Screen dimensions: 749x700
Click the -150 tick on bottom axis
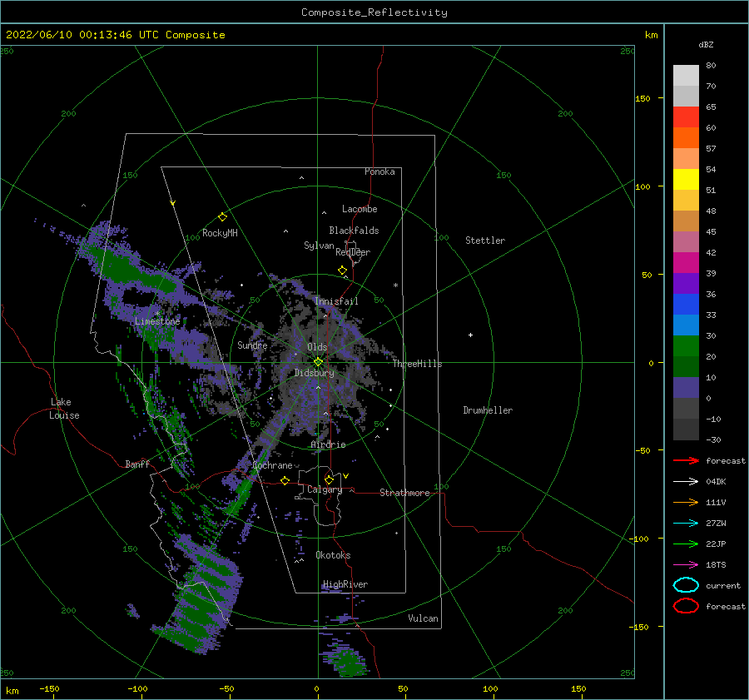(49, 688)
